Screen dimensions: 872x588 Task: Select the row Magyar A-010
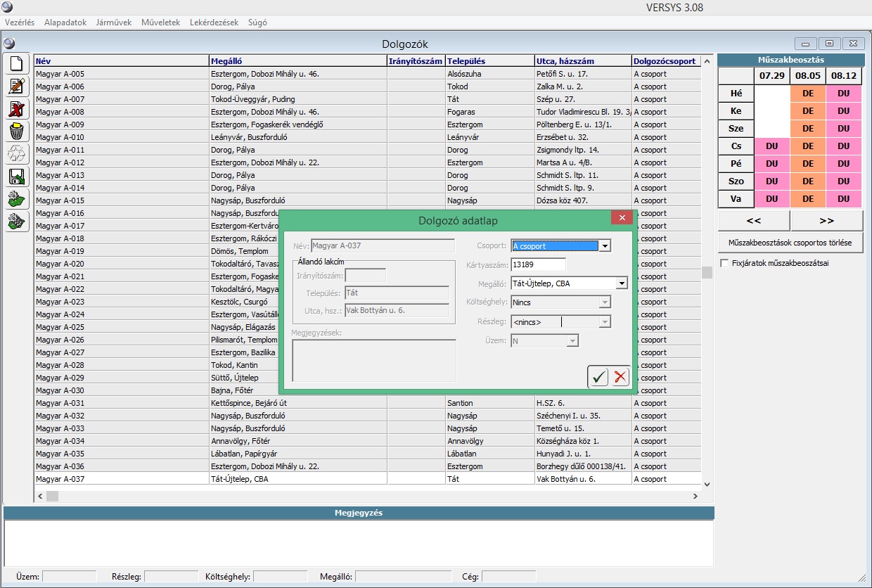click(368, 137)
